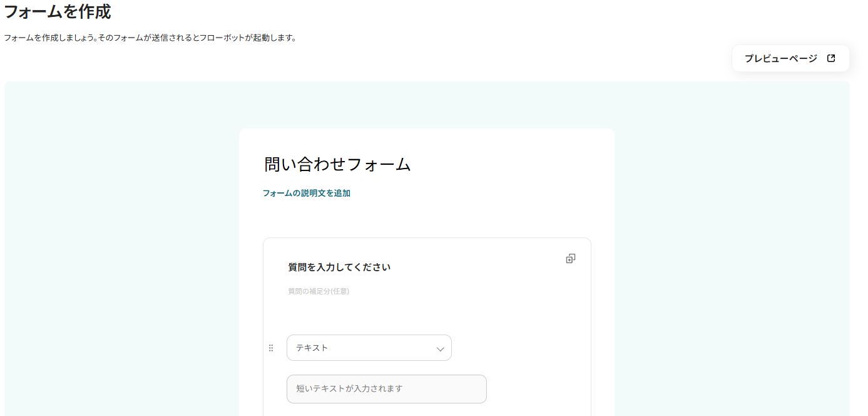Duplicate the question using the copy icon
Image resolution: width=868 pixels, height=416 pixels.
pyautogui.click(x=570, y=258)
